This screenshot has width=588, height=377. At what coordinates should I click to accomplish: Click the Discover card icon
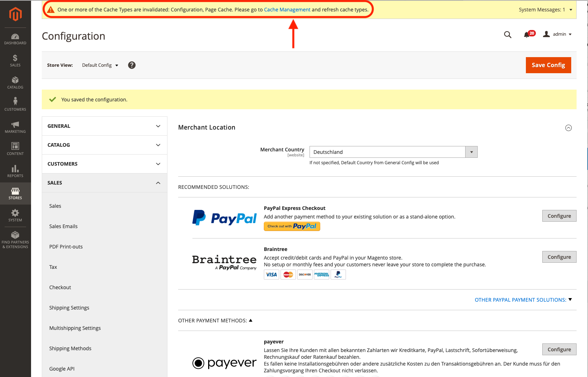[x=305, y=275]
